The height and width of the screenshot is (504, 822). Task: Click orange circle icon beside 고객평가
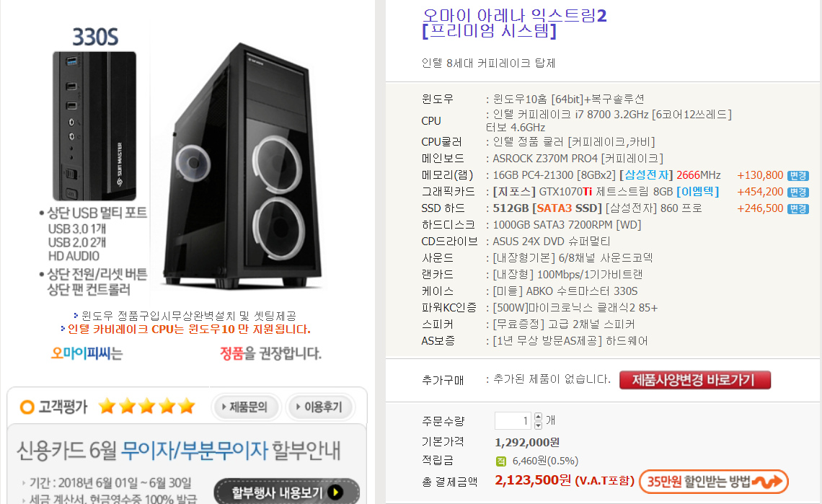[27, 407]
